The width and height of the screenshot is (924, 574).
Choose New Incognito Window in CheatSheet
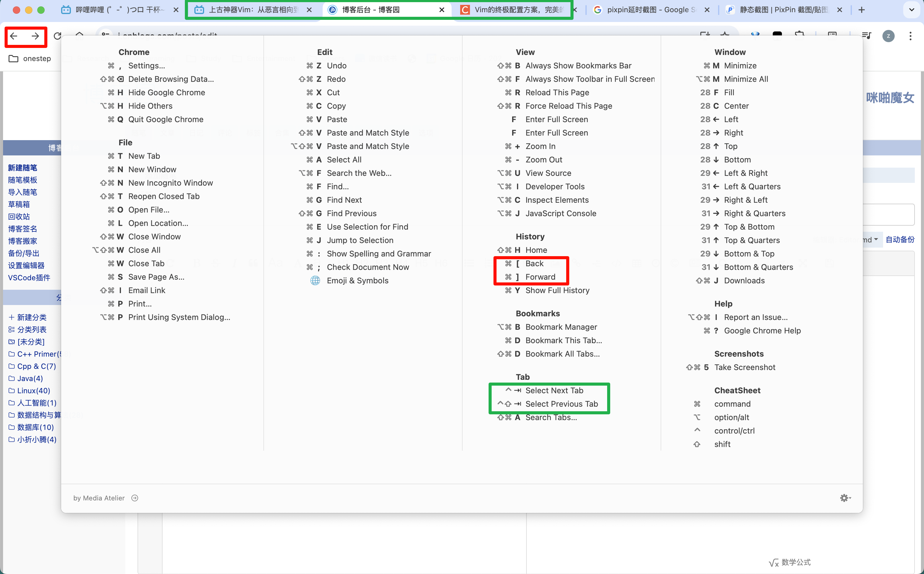[x=170, y=183]
